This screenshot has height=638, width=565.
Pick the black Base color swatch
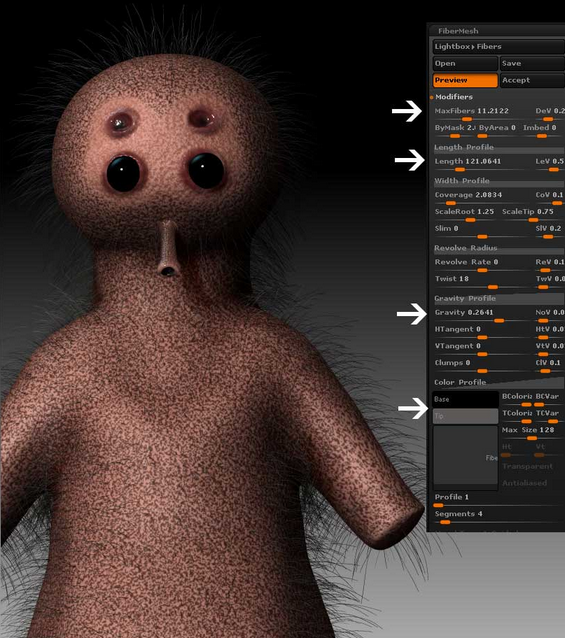coord(466,399)
